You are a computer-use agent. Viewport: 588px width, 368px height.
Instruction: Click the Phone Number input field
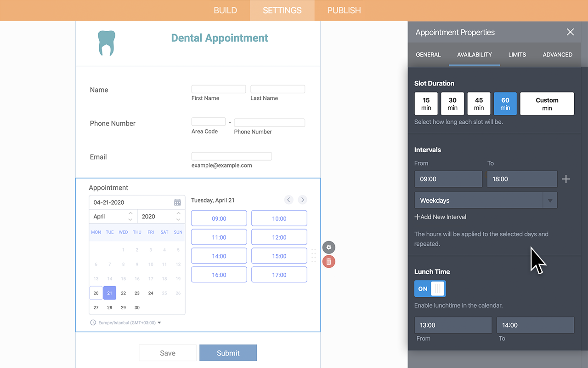(x=270, y=122)
